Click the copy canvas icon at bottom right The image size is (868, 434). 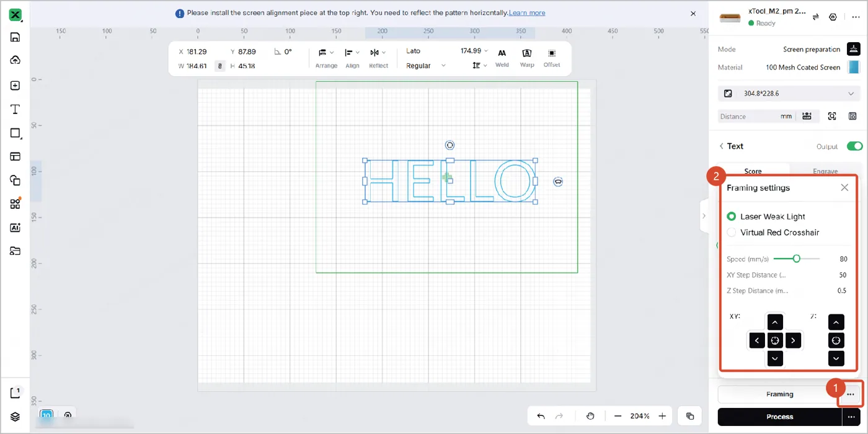(689, 416)
